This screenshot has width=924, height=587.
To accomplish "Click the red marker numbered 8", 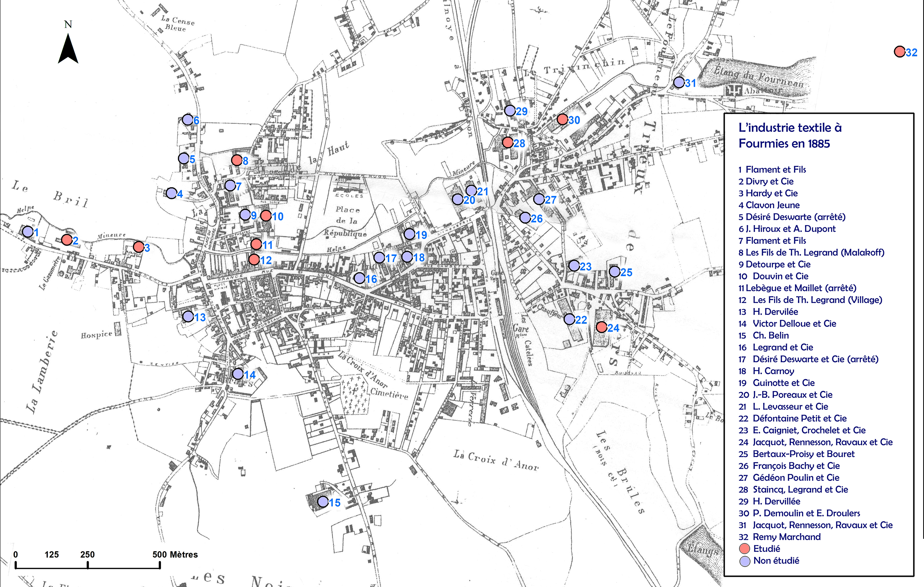I will click(x=237, y=160).
